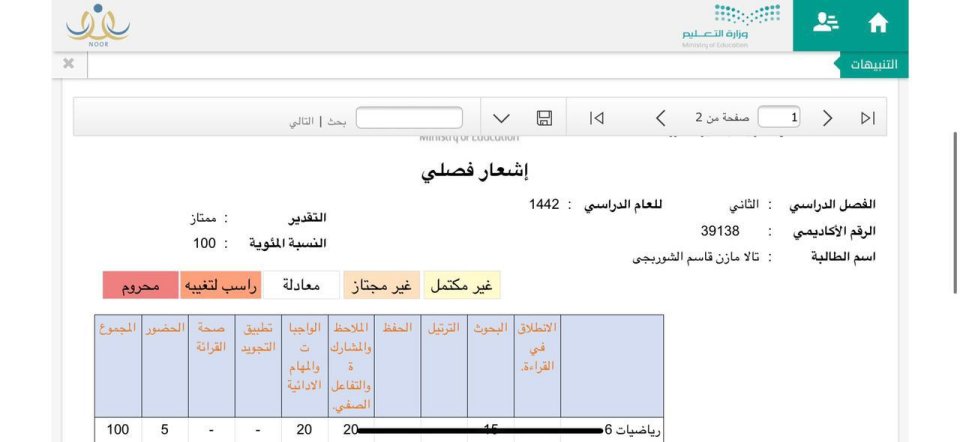This screenshot has width=960, height=442.
Task: Click the Ministry of Education logo
Action: 731,25
